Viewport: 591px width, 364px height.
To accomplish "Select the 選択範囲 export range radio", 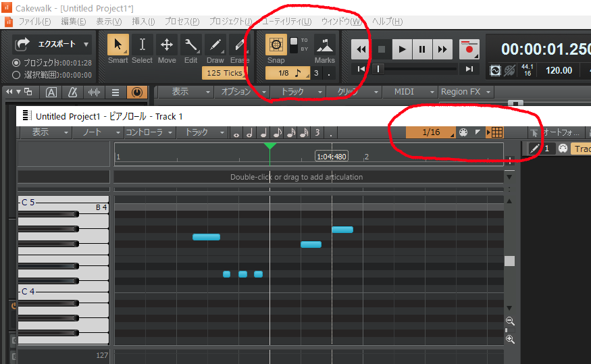I will 16,75.
